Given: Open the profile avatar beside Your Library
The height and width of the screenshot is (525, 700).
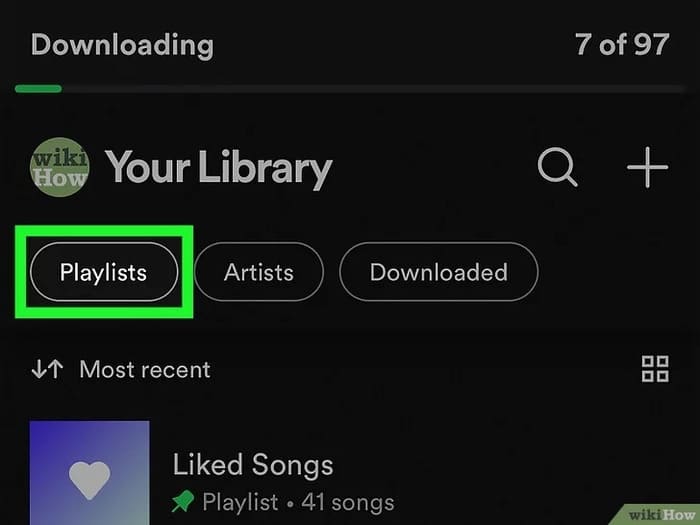Looking at the screenshot, I should coord(60,167).
